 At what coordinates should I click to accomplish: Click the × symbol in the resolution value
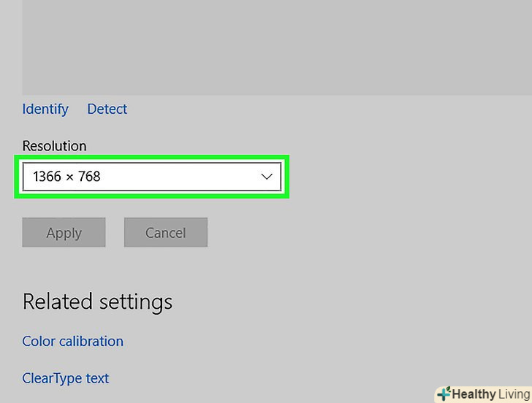pyautogui.click(x=69, y=177)
